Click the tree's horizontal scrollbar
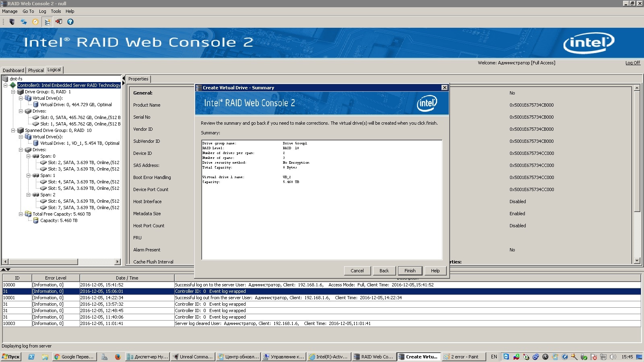The height and width of the screenshot is (362, 644). 43,262
